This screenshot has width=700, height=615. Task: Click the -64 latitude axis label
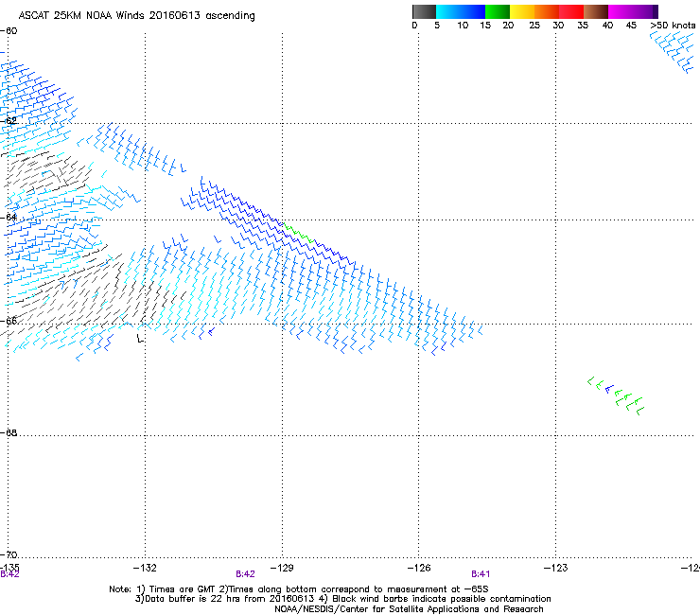click(9, 217)
